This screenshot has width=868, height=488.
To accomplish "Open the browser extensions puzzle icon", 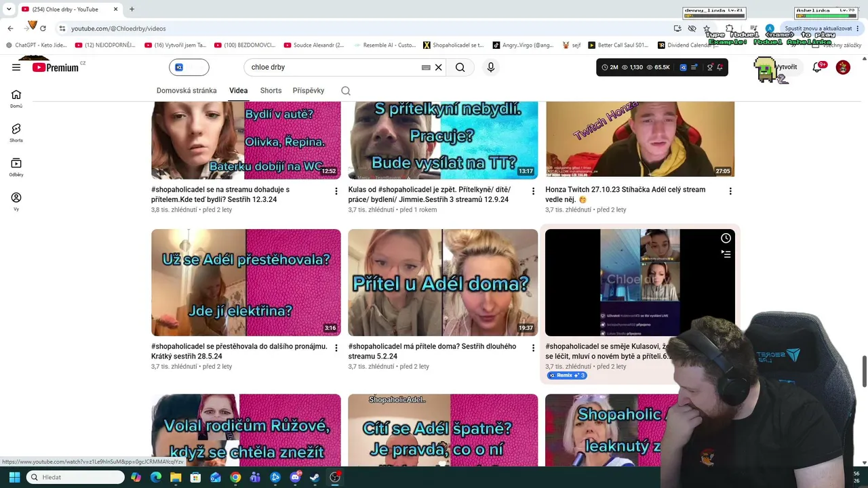I will (x=730, y=28).
